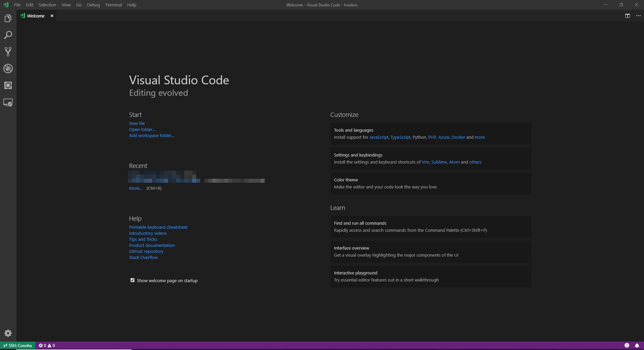The image size is (644, 350).
Task: Show errors and warnings in status bar
Action: [x=47, y=346]
